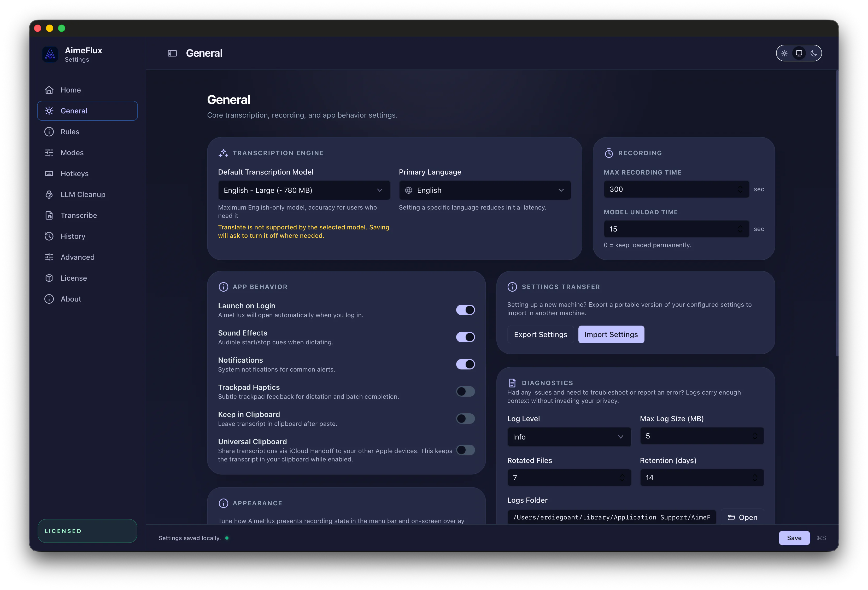Switch to light theme with the sun icon
This screenshot has height=590, width=868.
pos(784,53)
